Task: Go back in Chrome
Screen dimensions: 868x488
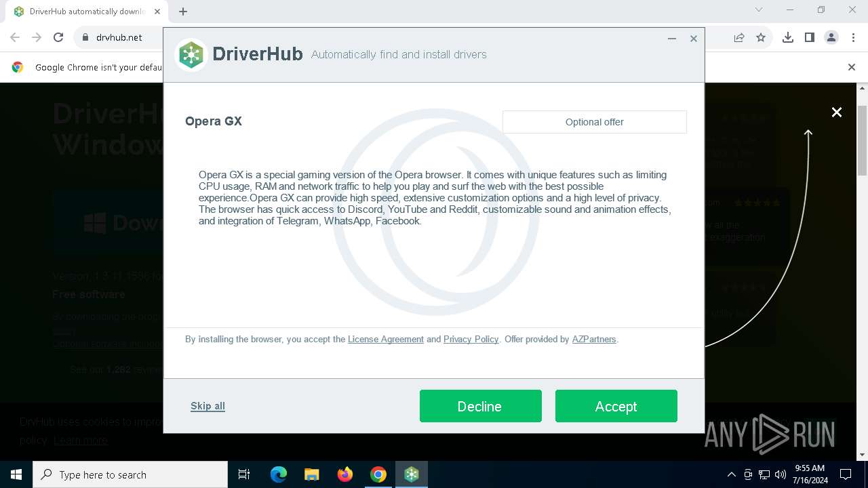Action: 15,37
